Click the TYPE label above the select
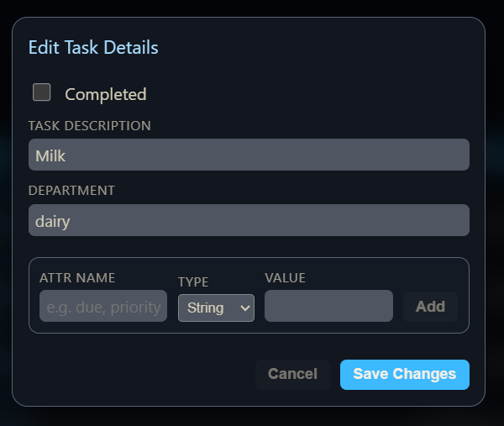The height and width of the screenshot is (426, 504). point(193,282)
